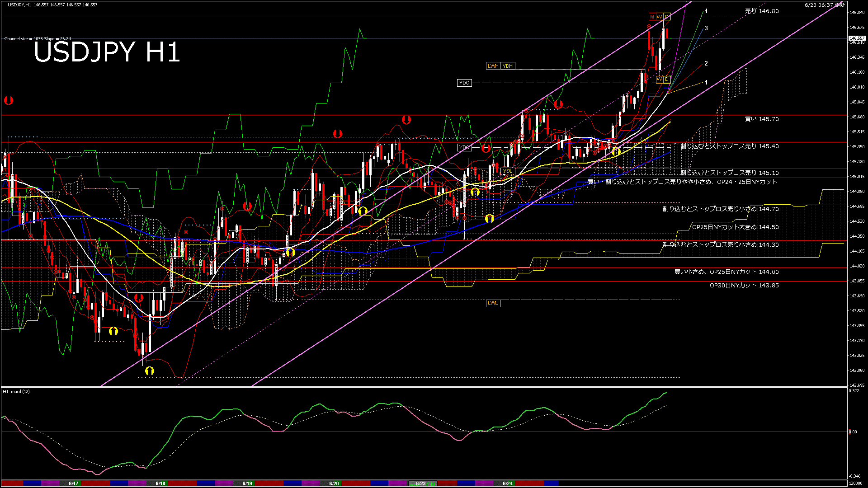The image size is (868, 488).
Task: Select the 6/17 date marker
Action: tap(73, 483)
